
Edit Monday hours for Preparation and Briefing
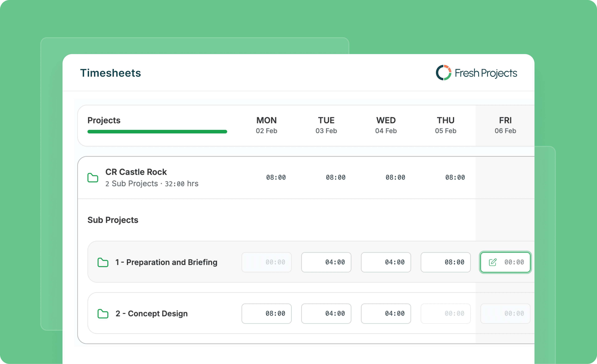pyautogui.click(x=266, y=262)
